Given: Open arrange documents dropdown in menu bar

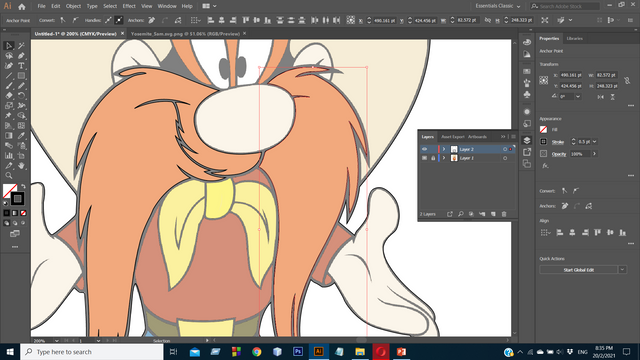Looking at the screenshot, I should [x=209, y=6].
